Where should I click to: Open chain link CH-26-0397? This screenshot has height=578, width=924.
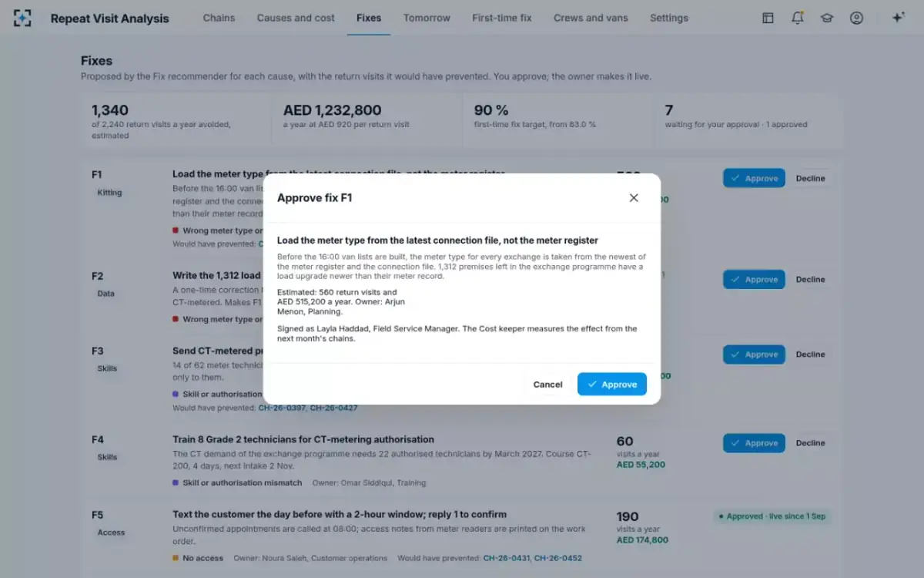tap(282, 408)
